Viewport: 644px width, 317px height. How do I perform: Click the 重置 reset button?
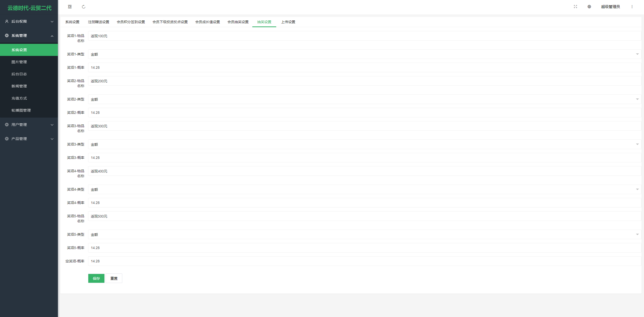click(114, 278)
